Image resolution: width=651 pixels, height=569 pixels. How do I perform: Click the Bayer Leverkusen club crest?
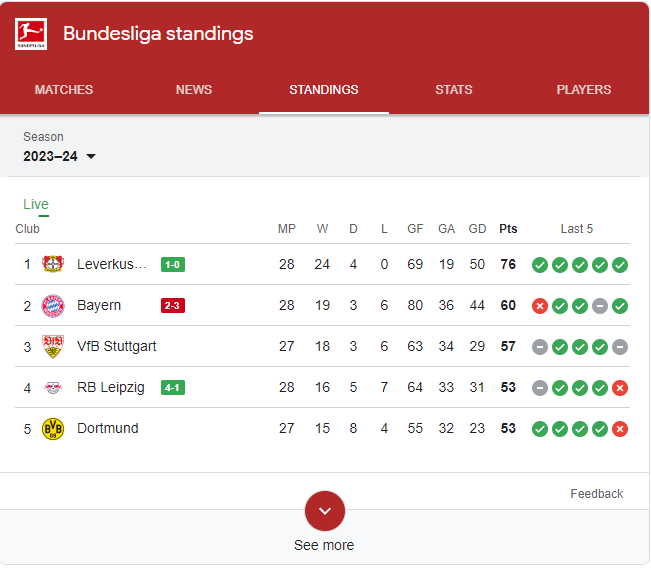pos(53,264)
